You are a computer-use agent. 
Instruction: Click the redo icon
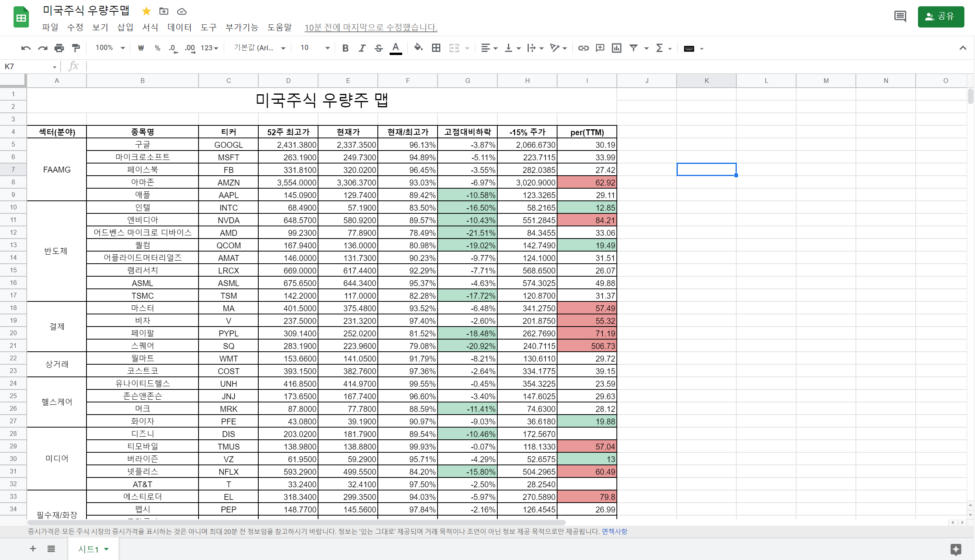[x=42, y=48]
